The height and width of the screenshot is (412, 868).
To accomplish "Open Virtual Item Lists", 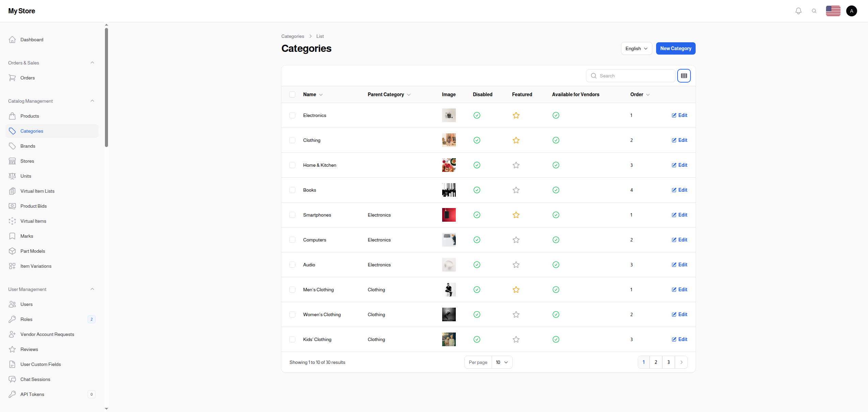I will pos(37,191).
